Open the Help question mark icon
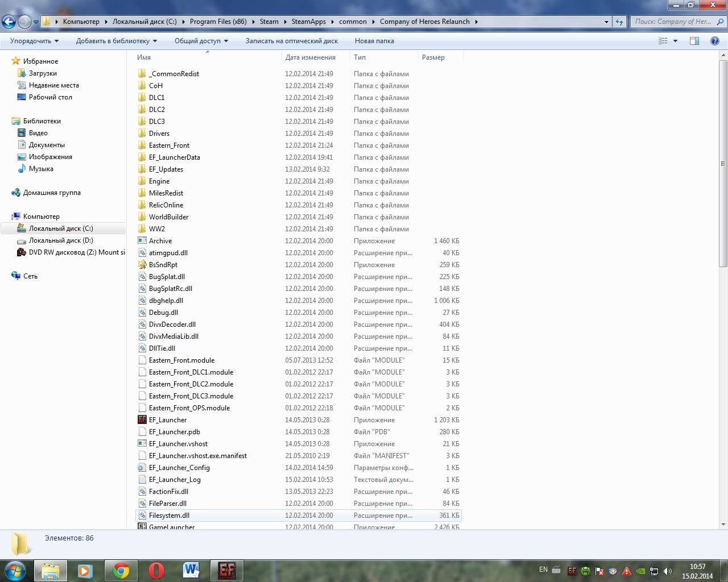The image size is (728, 582). [715, 41]
